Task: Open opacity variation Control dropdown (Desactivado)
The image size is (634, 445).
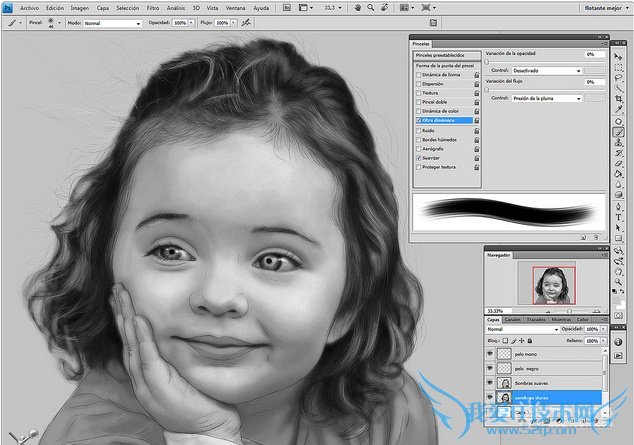Action: [547, 71]
